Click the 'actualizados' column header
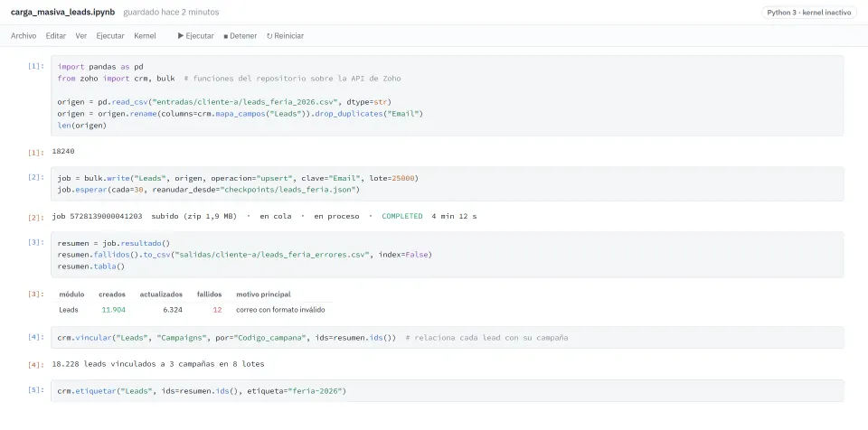This screenshot has width=868, height=430. (x=161, y=294)
